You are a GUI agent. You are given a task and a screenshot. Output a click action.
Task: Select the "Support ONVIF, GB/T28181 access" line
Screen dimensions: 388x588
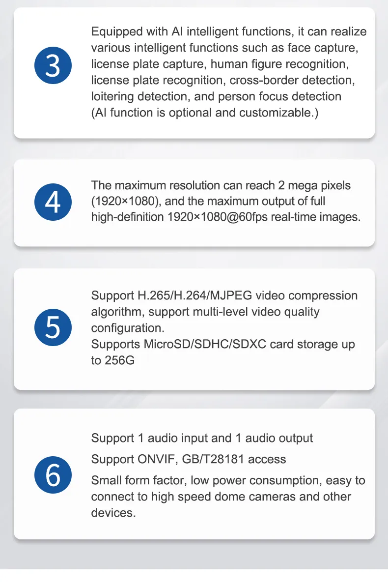(x=189, y=459)
